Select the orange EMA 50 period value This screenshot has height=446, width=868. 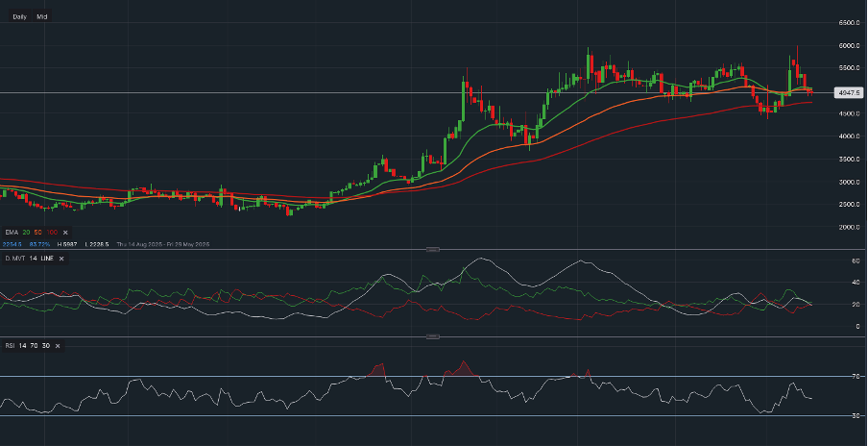coord(38,233)
